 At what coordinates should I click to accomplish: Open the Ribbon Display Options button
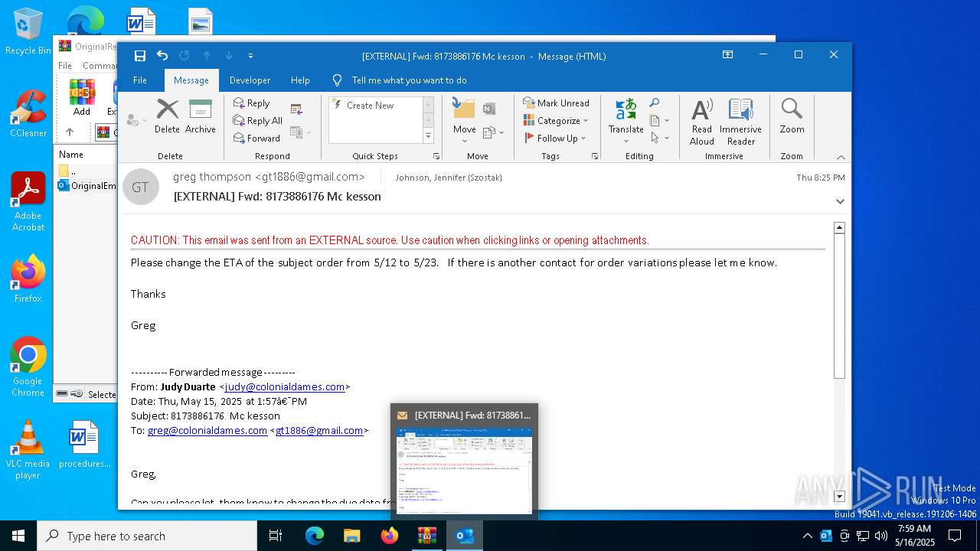[x=728, y=55]
